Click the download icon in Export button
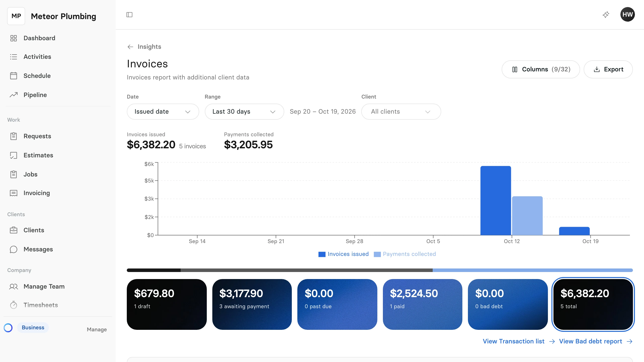This screenshot has width=644, height=362. [597, 69]
